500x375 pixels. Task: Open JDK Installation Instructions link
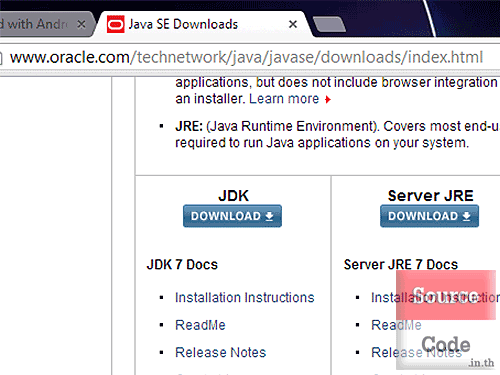245,298
